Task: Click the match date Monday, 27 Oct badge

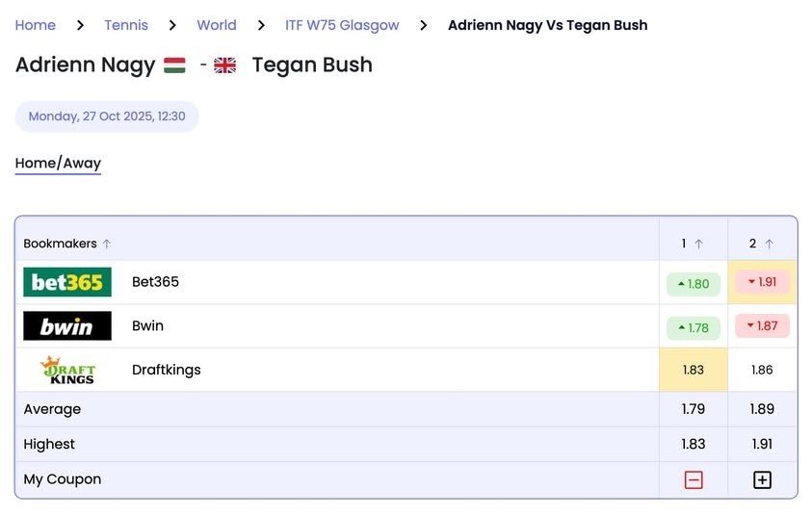Action: click(107, 116)
